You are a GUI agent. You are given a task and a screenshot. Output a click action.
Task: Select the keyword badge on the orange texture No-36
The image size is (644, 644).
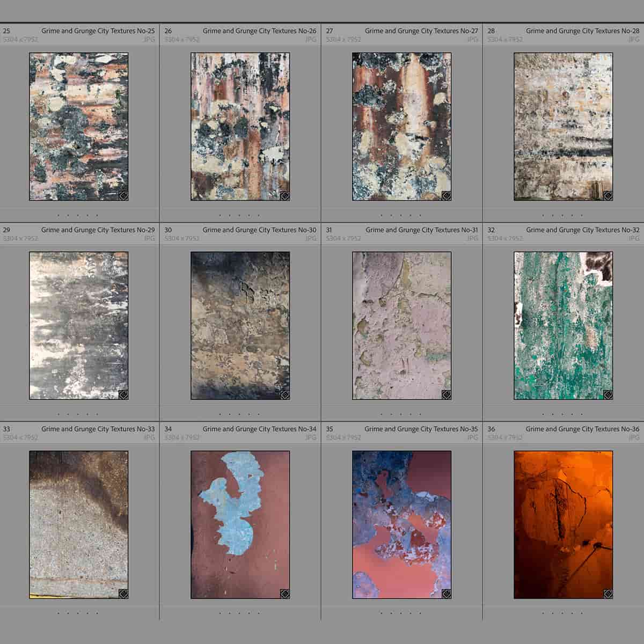(607, 592)
